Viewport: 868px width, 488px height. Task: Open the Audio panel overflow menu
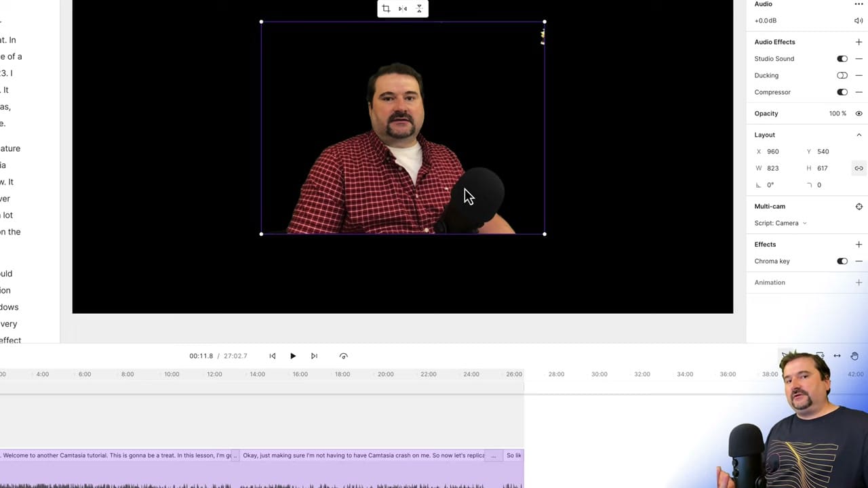[x=859, y=4]
